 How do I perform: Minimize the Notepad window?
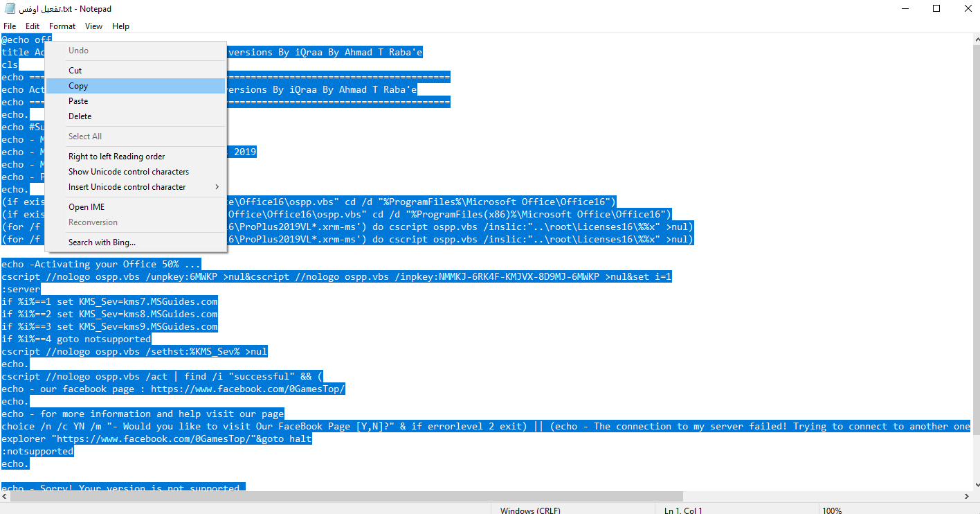point(906,9)
